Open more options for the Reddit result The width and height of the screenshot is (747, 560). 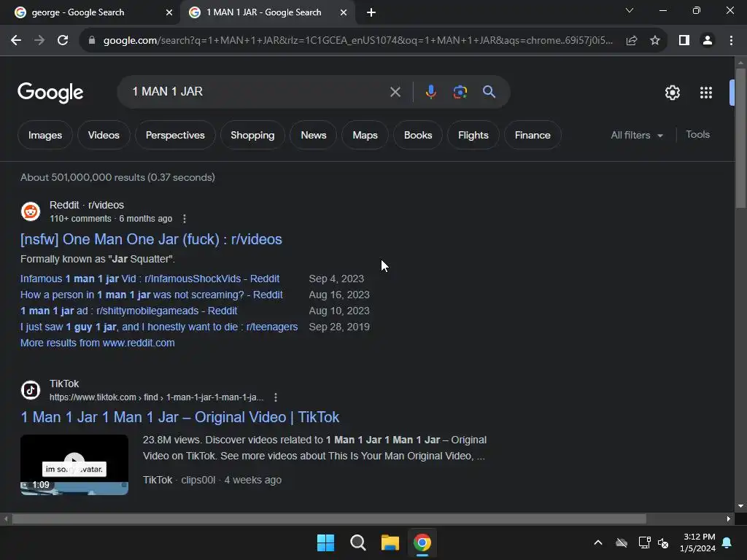pos(185,219)
